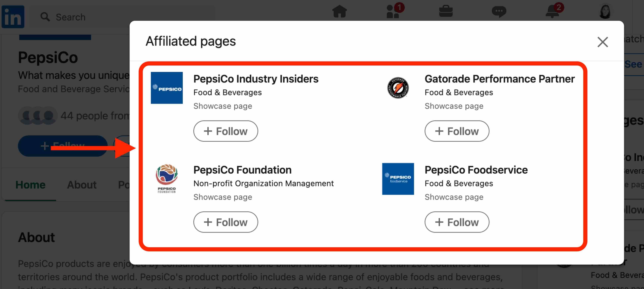644x289 pixels.
Task: Select the Home tab on PepsiCo page
Action: click(x=31, y=185)
